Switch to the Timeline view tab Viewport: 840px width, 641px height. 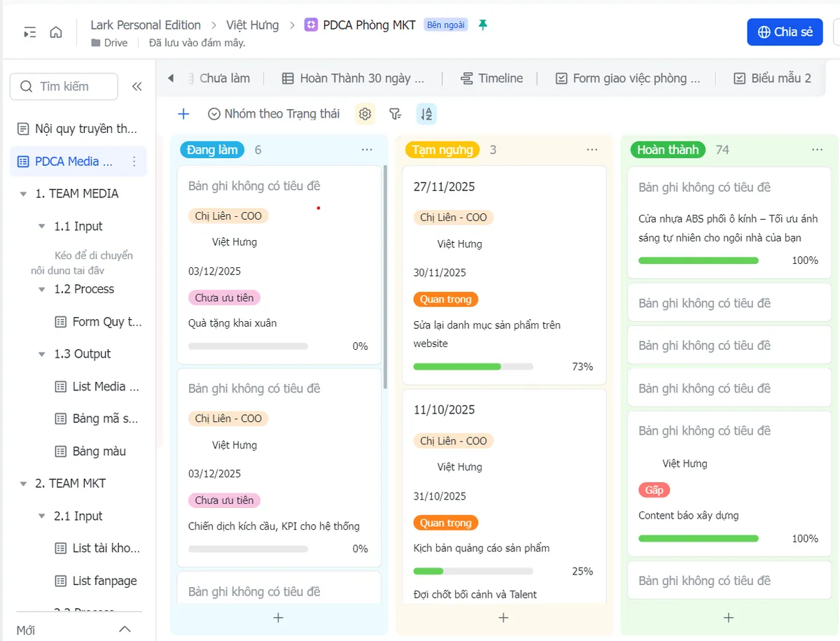click(492, 78)
